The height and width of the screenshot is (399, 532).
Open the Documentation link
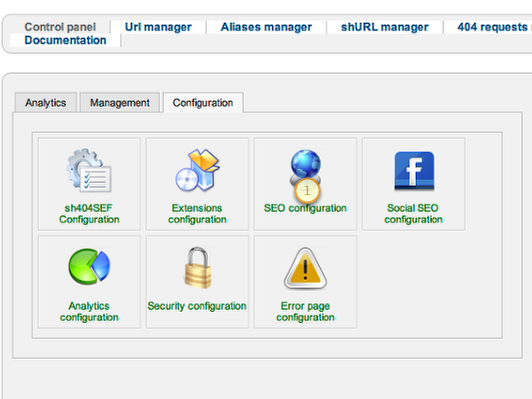(65, 40)
